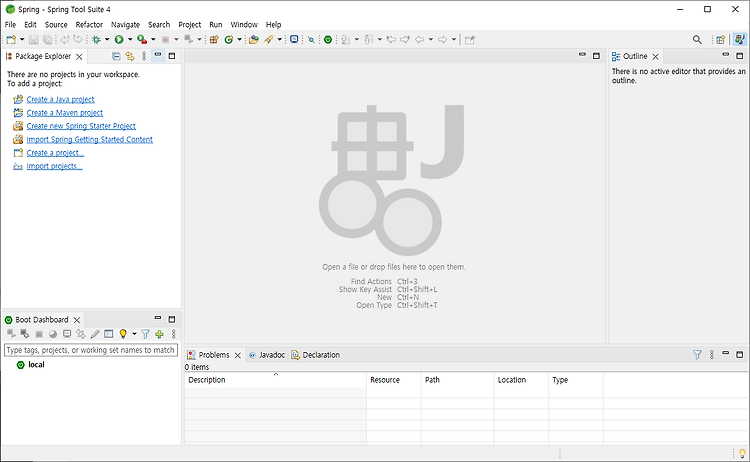Select the Spring perspective icon at top right
750x462 pixels.
click(x=740, y=39)
